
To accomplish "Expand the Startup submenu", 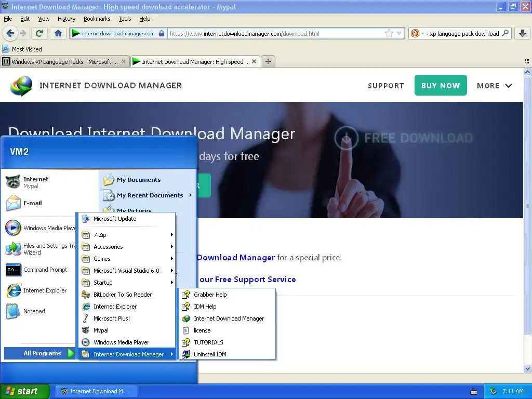I will coord(127,283).
